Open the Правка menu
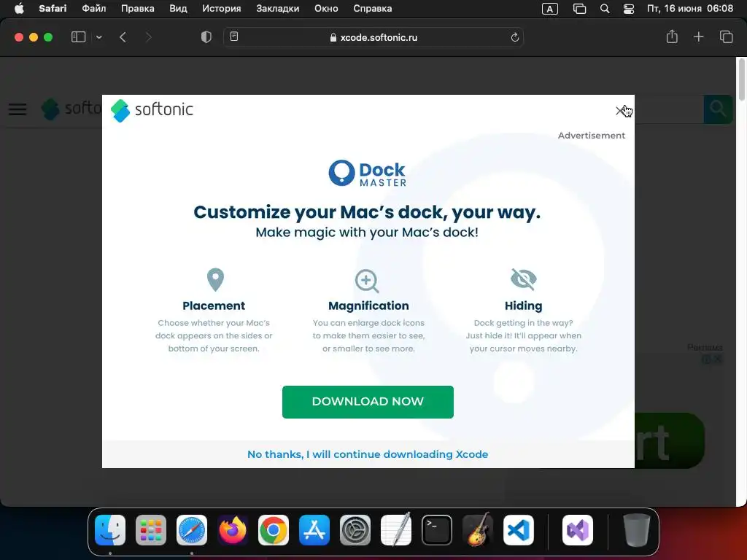Screen dimensions: 747x560 click(x=138, y=9)
